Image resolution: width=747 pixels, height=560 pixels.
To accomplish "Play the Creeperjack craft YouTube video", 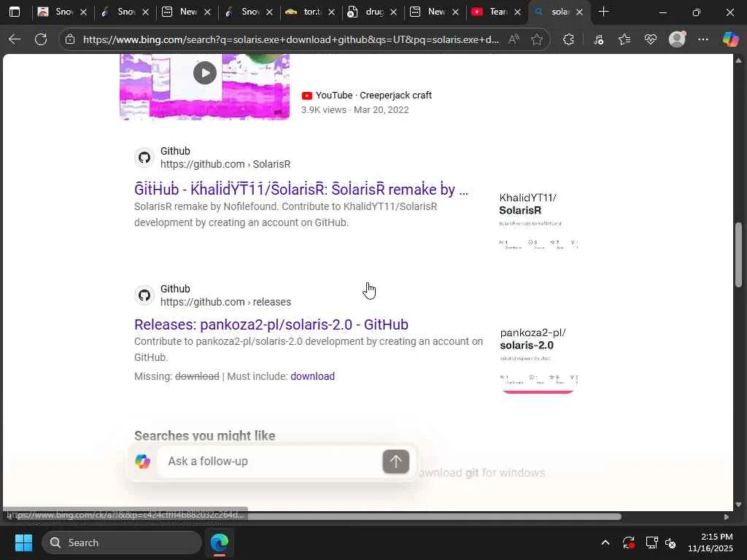I will tap(205, 74).
